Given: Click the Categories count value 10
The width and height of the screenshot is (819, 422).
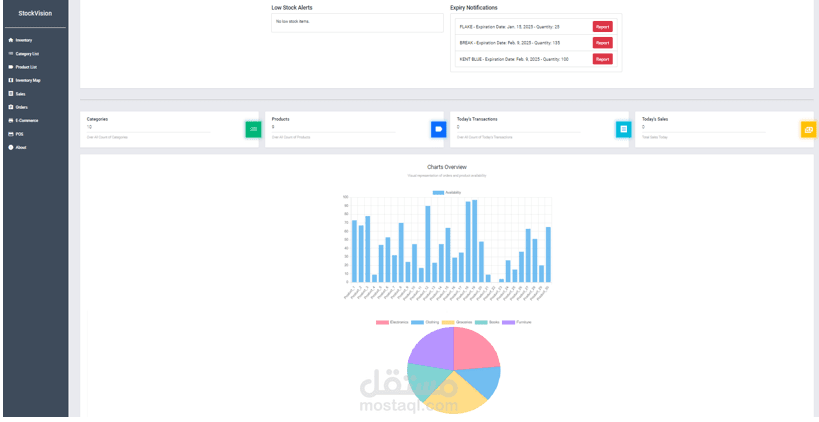Looking at the screenshot, I should tap(89, 127).
